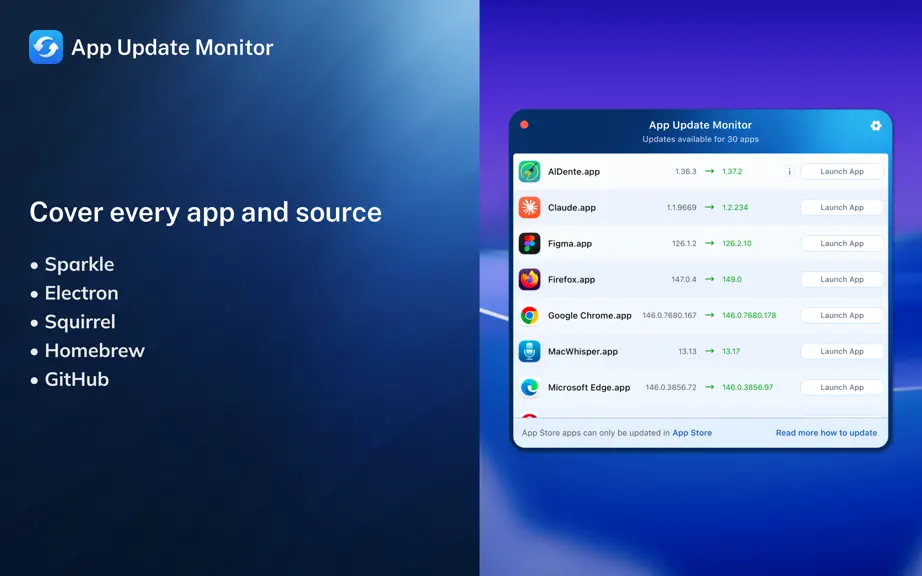Launch MacWhisper.app
The image size is (922, 576).
pos(842,351)
